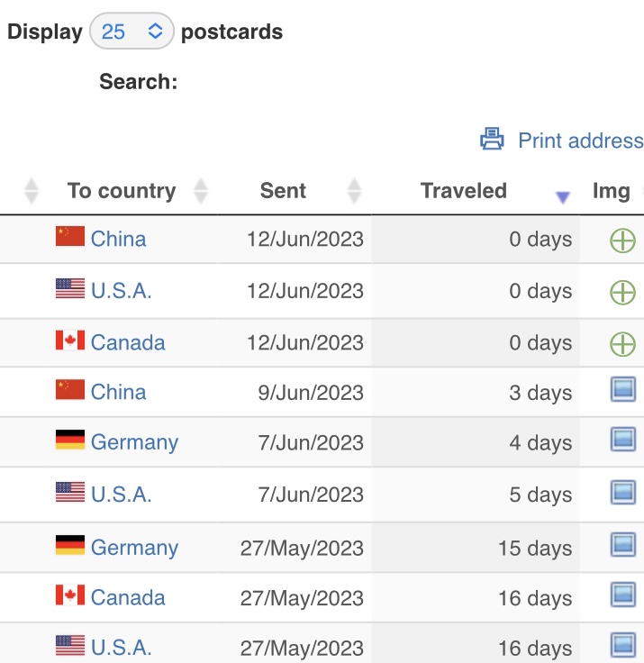The width and height of the screenshot is (644, 663).
Task: Add image for China postcard sent 12/Jun/2023
Action: click(622, 241)
